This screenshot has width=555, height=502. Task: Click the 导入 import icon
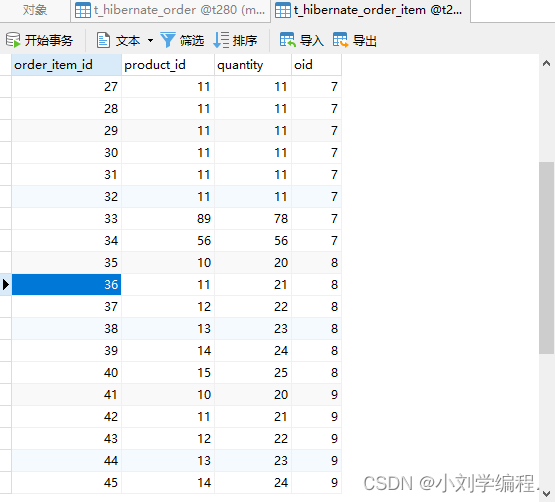click(x=287, y=40)
